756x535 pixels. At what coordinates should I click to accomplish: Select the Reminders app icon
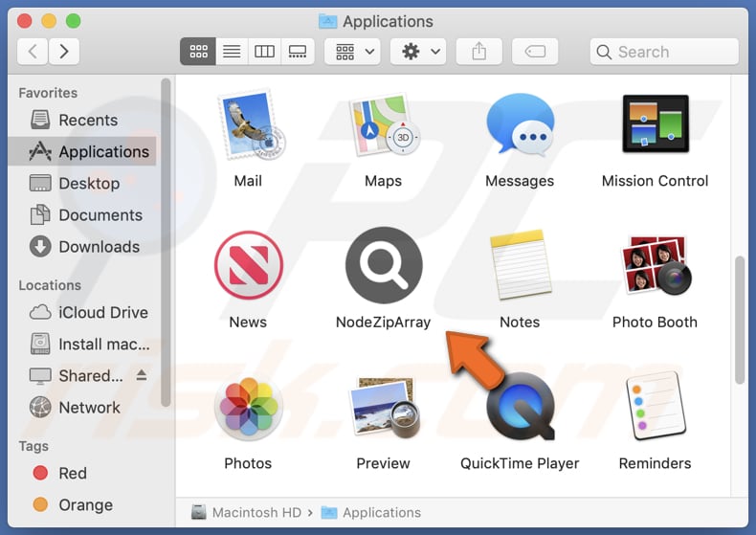[656, 407]
